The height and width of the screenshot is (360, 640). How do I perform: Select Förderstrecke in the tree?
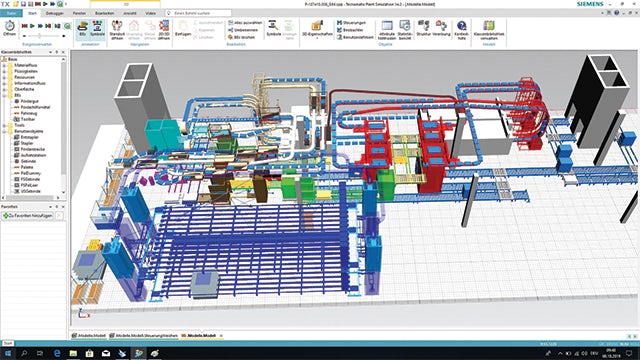(x=33, y=149)
